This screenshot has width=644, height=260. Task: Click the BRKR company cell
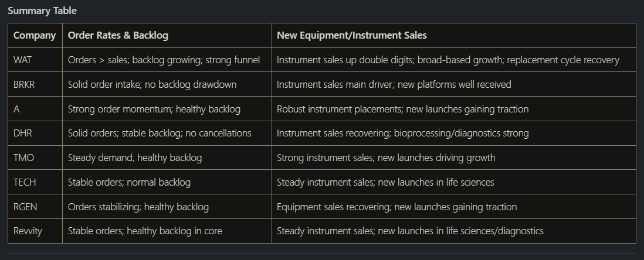(x=35, y=84)
